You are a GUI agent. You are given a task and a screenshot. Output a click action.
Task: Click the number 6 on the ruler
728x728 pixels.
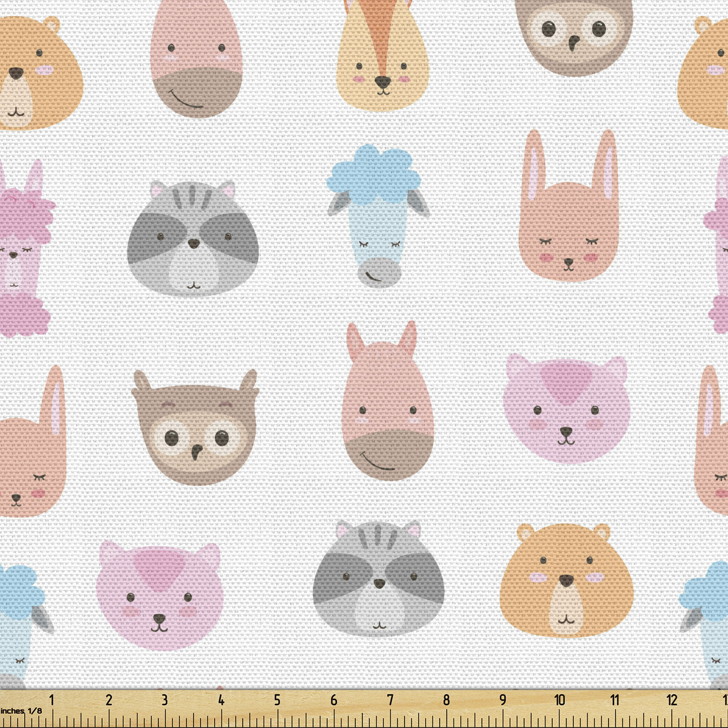pos(334,700)
